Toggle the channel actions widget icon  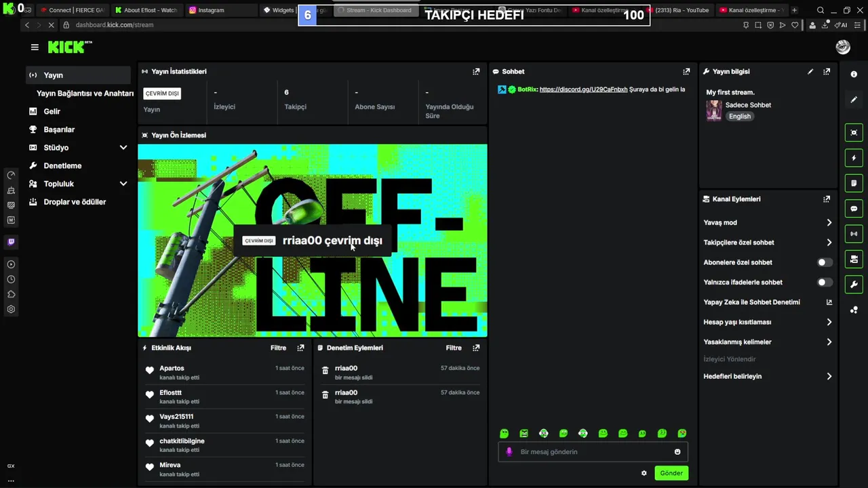[854, 259]
